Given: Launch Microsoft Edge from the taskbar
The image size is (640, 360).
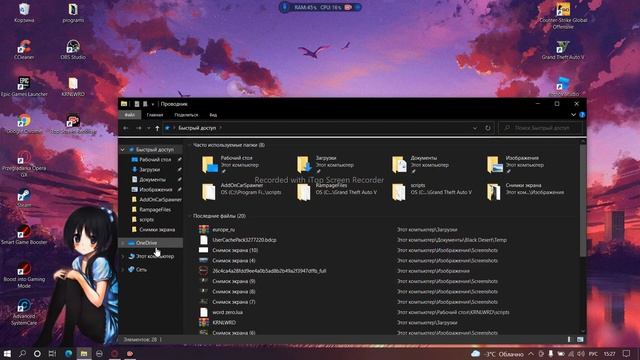Looking at the screenshot, I should pos(69,353).
